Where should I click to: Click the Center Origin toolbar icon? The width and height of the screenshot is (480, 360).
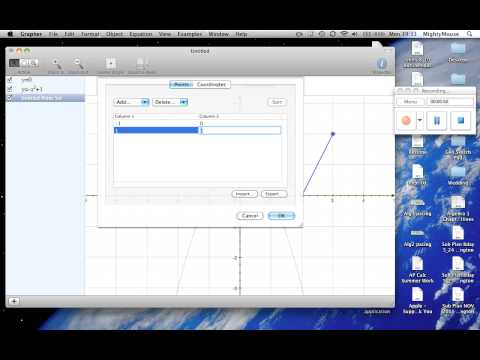[x=111, y=63]
